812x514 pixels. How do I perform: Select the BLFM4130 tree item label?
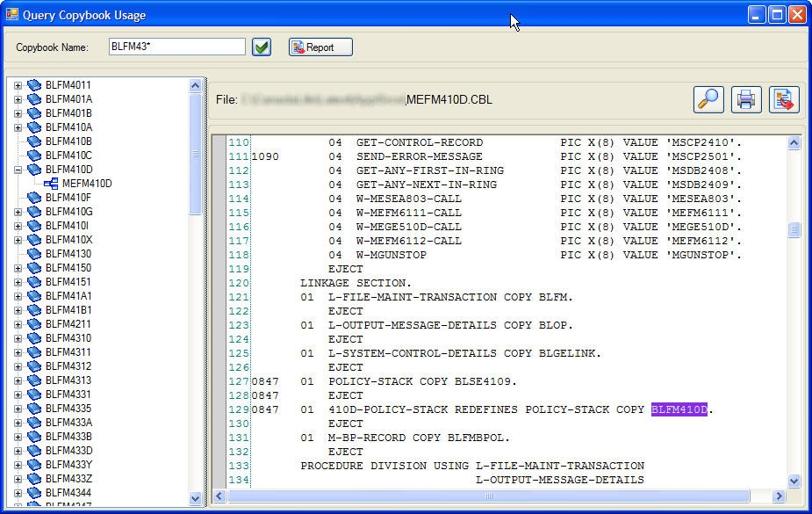(68, 253)
